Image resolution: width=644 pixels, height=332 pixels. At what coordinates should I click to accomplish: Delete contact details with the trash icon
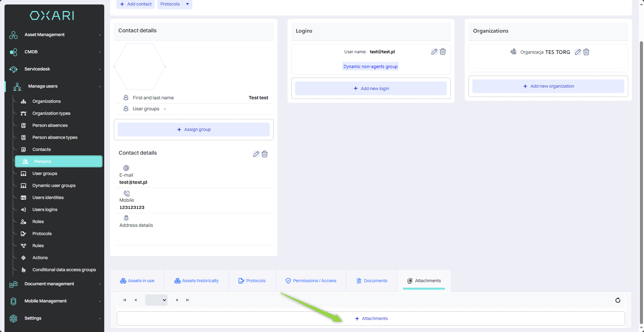265,154
